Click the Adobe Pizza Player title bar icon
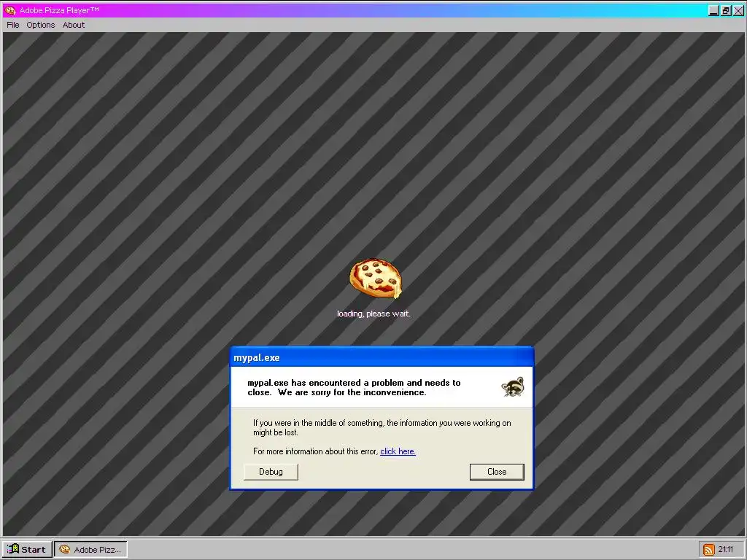The image size is (747, 560). (10, 10)
